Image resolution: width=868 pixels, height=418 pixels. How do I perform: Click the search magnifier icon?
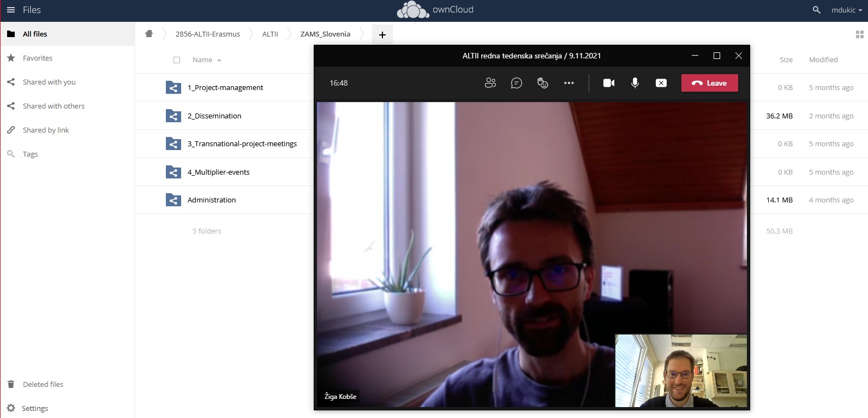tap(816, 10)
